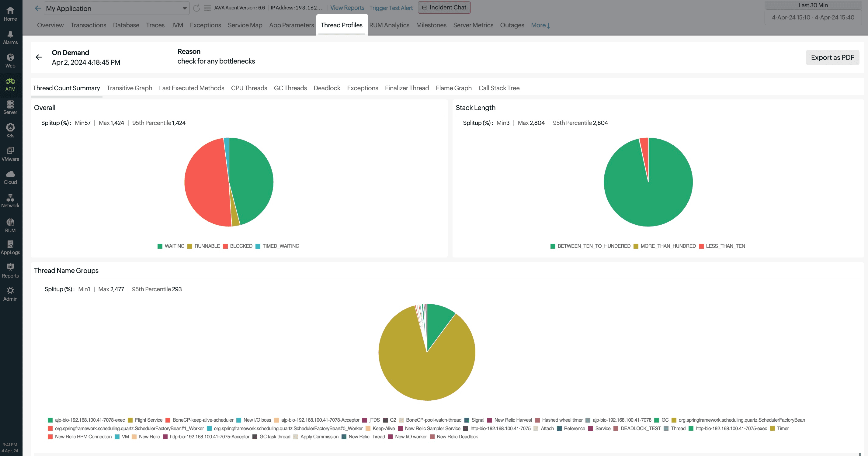Select the RUM globe icon
868x456 pixels.
10,222
